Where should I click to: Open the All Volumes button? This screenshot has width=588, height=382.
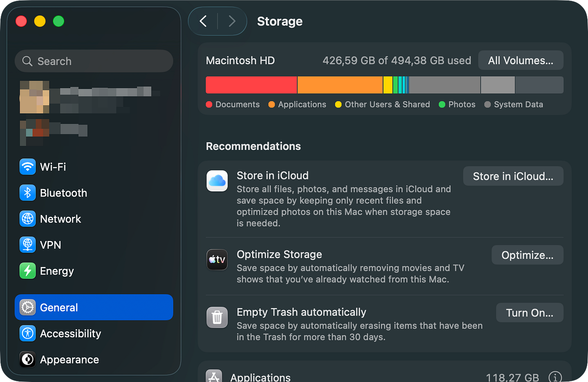click(x=521, y=60)
